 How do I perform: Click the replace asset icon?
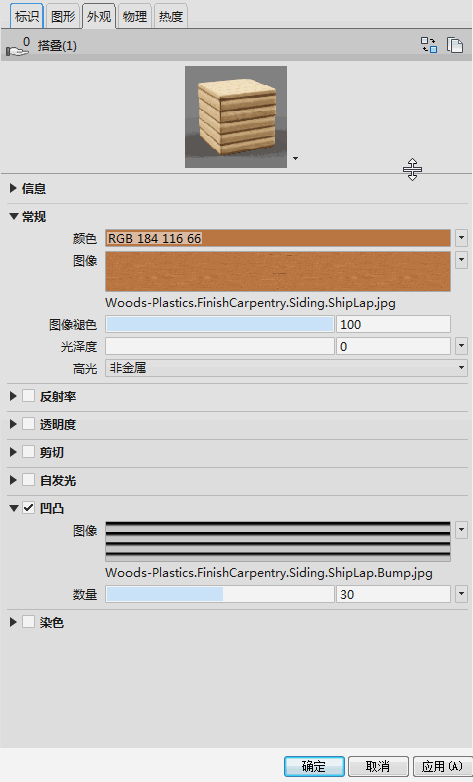tap(429, 45)
